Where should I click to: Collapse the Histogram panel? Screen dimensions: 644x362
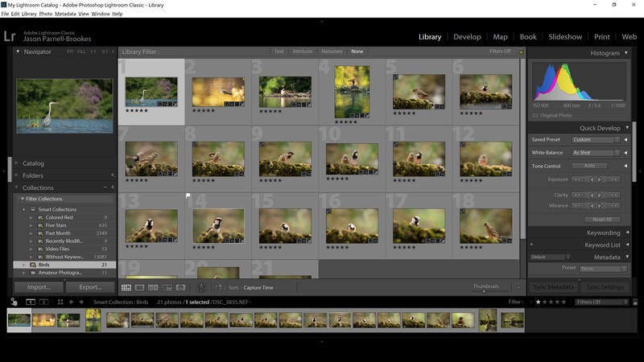tap(626, 53)
